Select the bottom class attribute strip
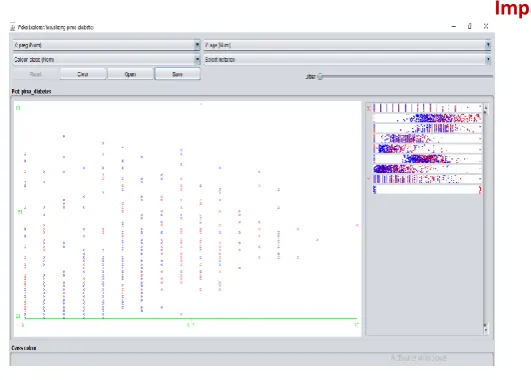The image size is (531, 380). click(x=427, y=189)
